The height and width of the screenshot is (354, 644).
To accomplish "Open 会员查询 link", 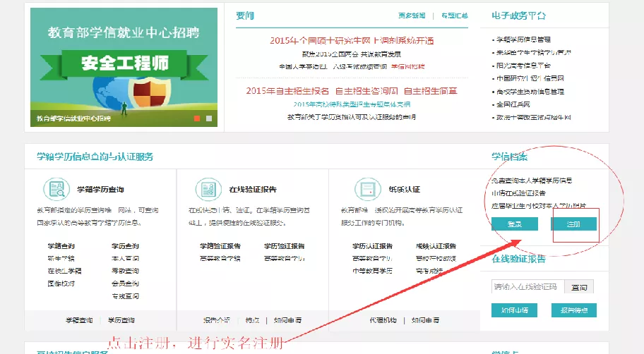I will [x=125, y=283].
